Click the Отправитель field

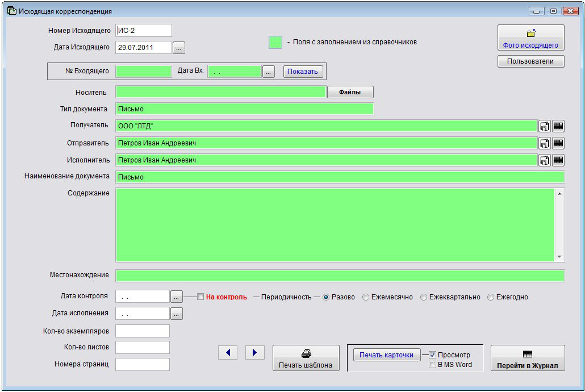(x=327, y=143)
